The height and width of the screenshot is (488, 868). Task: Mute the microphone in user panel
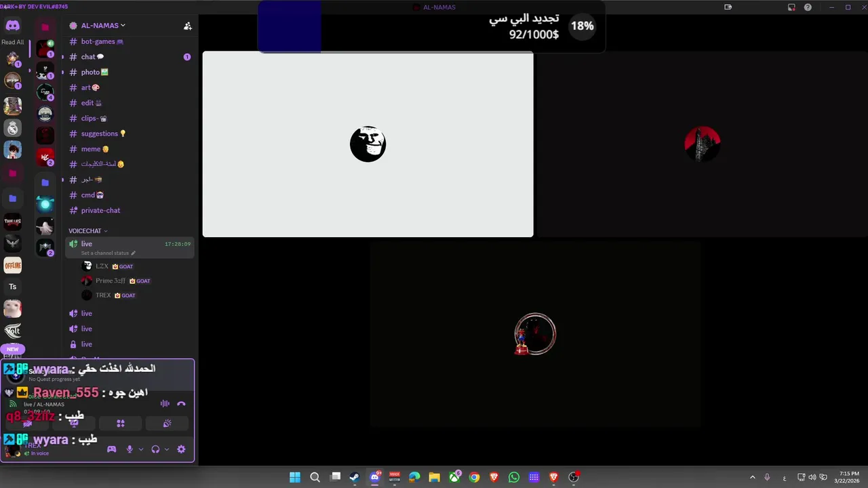click(x=130, y=449)
